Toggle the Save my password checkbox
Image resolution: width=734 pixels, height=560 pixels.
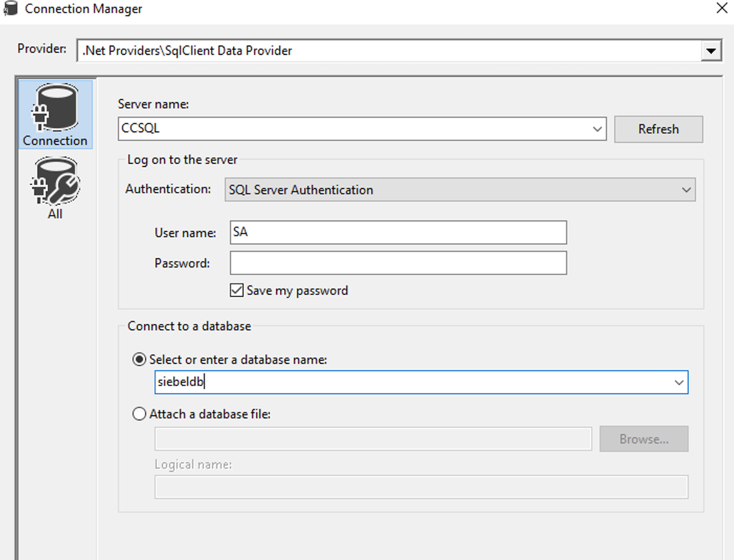click(236, 290)
